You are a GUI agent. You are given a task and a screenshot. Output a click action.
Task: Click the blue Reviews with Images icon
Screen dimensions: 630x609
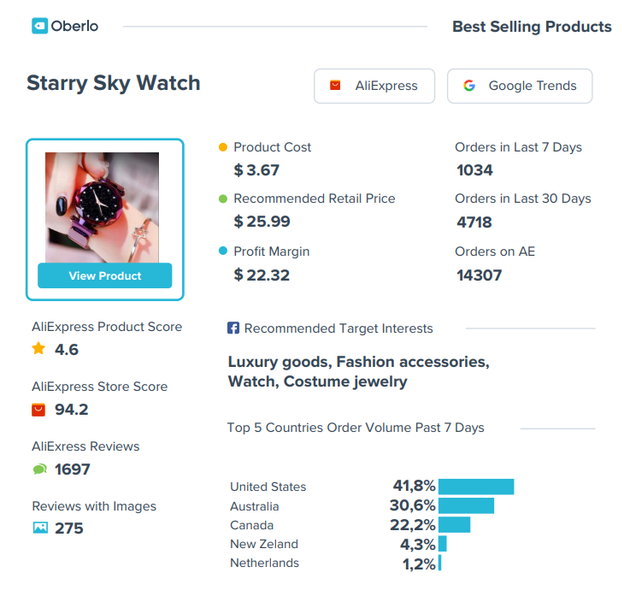point(40,528)
